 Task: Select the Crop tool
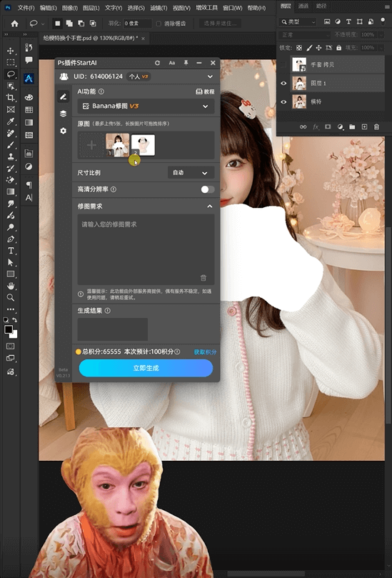(x=11, y=98)
